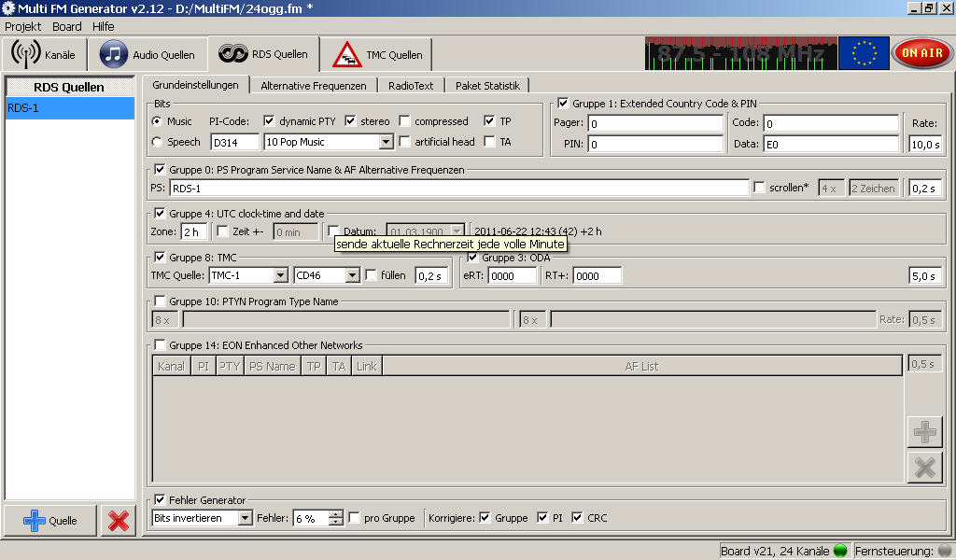
Task: Enable the pro Gruppe checkbox
Action: click(354, 517)
